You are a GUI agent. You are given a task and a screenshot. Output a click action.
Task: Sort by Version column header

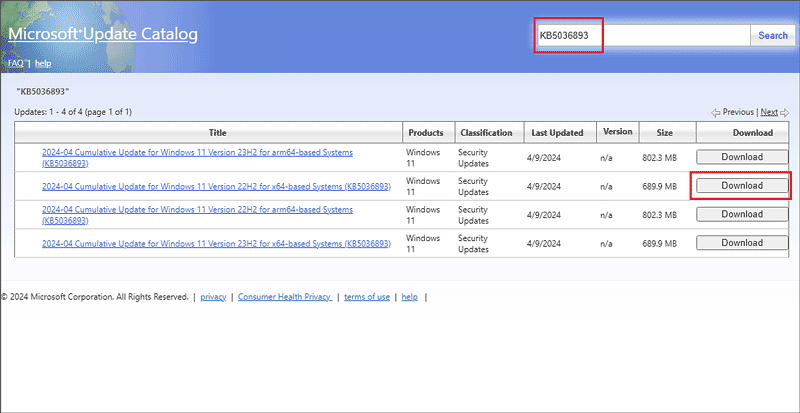[x=617, y=132]
